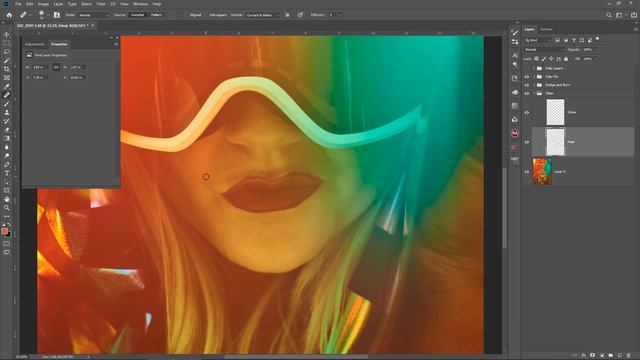The image size is (640, 360).
Task: Open the Mode blend dropdown in options bar
Action: tap(93, 15)
